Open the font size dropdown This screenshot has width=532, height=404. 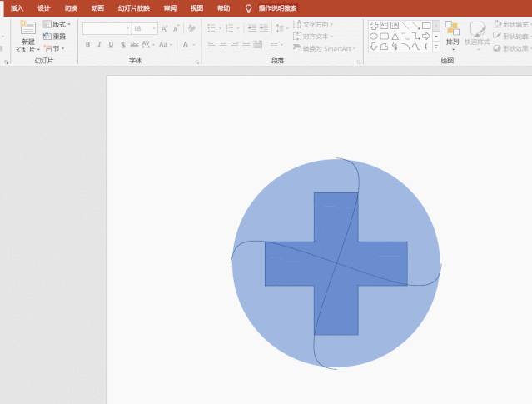click(154, 28)
